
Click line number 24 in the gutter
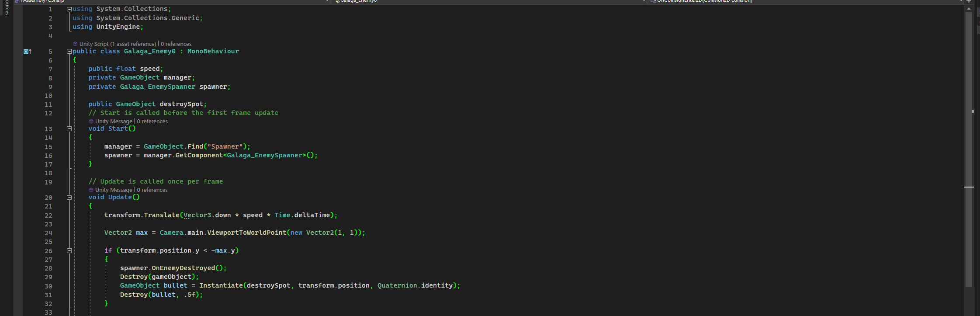coord(48,233)
